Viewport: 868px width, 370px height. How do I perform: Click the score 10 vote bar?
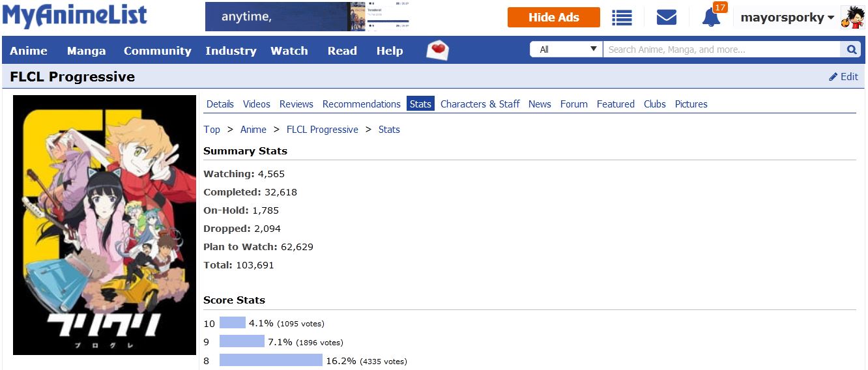pos(233,323)
